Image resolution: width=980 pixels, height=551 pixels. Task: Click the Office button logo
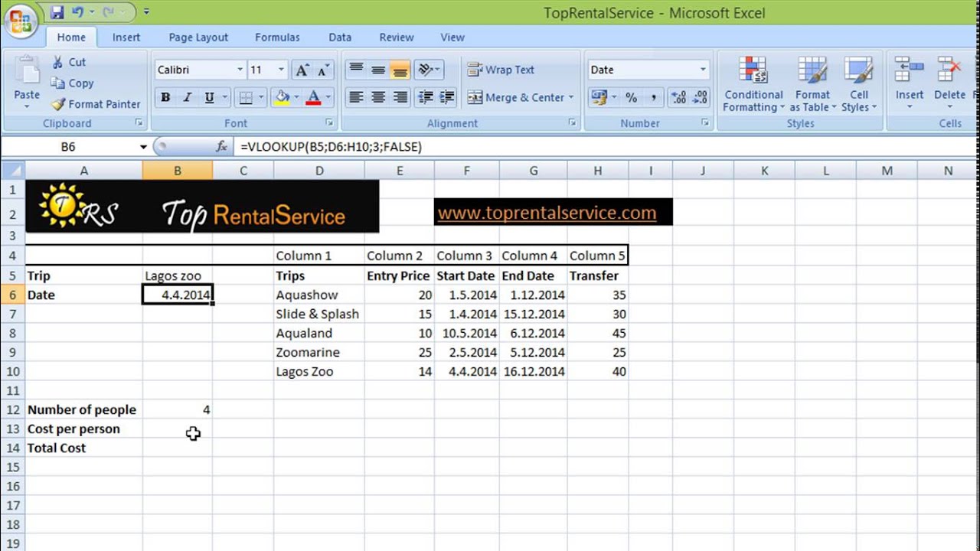(x=21, y=21)
